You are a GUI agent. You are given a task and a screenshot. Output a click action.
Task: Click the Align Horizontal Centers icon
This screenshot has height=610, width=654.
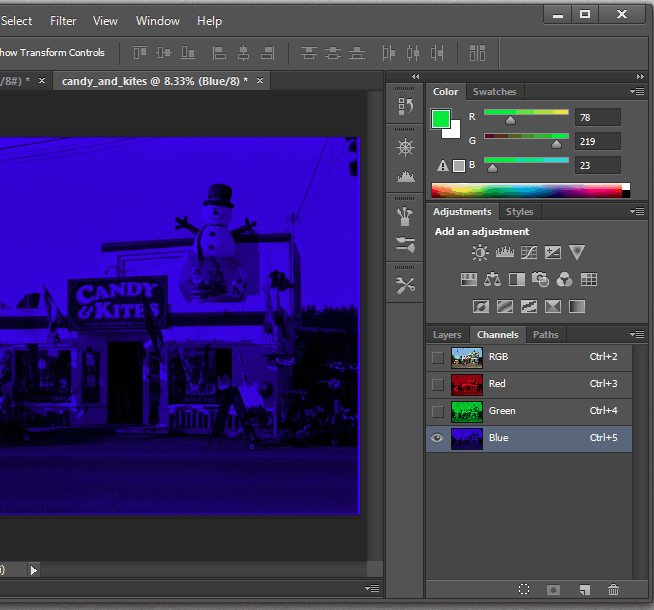coord(243,53)
